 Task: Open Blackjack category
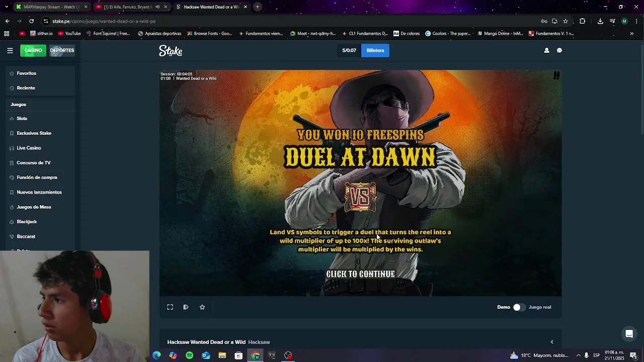tap(40, 222)
